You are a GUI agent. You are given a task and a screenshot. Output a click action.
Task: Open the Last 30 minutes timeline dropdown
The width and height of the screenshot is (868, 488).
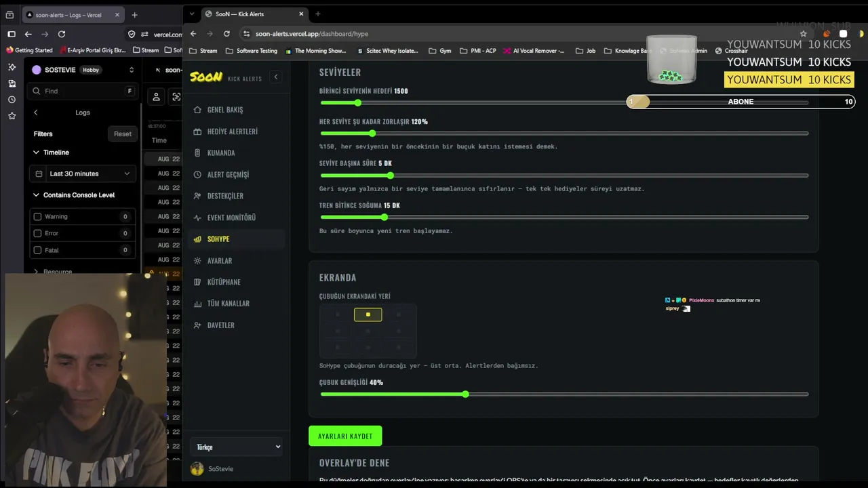coord(83,174)
